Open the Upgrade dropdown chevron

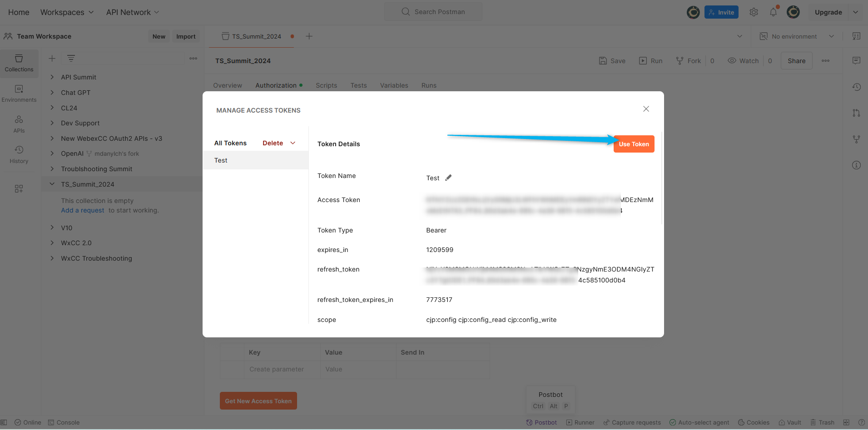(x=855, y=12)
